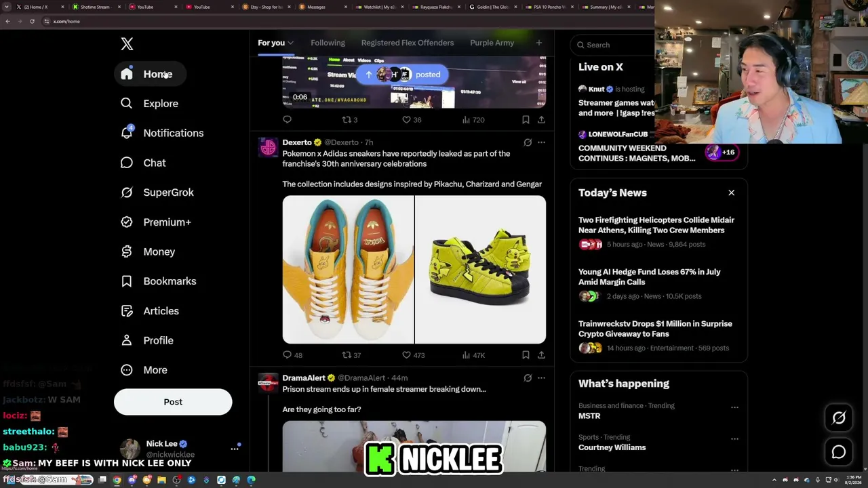Viewport: 868px width, 488px height.
Task: Open Articles in the sidebar
Action: tap(149, 311)
